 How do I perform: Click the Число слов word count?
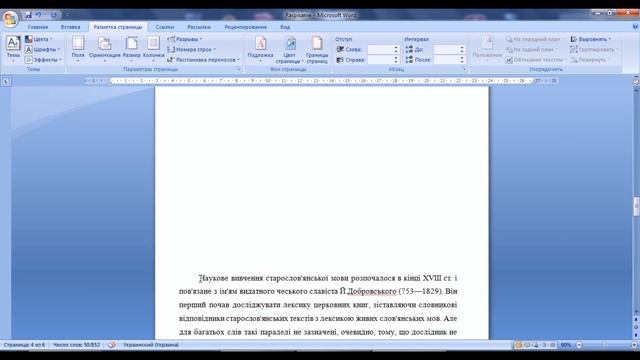[76, 345]
